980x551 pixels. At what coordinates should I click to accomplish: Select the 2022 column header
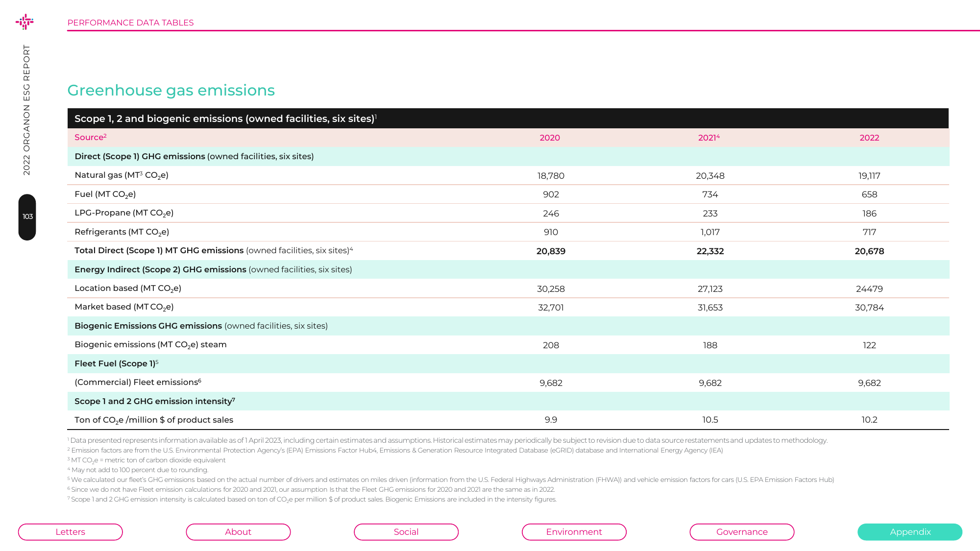coord(869,138)
